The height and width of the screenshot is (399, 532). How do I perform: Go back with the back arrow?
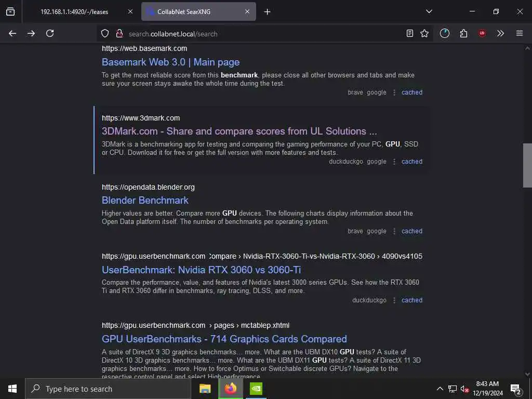tap(12, 33)
